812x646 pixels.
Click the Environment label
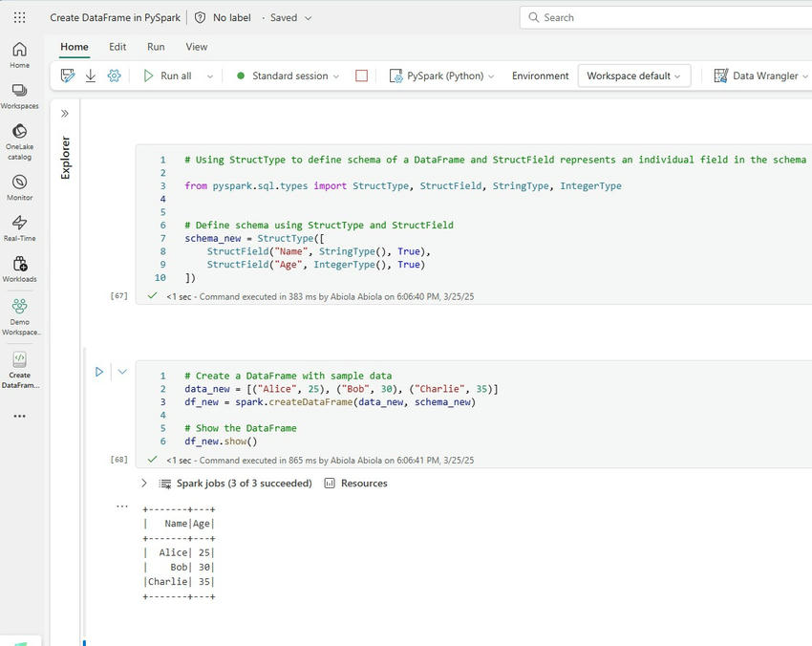coord(540,75)
